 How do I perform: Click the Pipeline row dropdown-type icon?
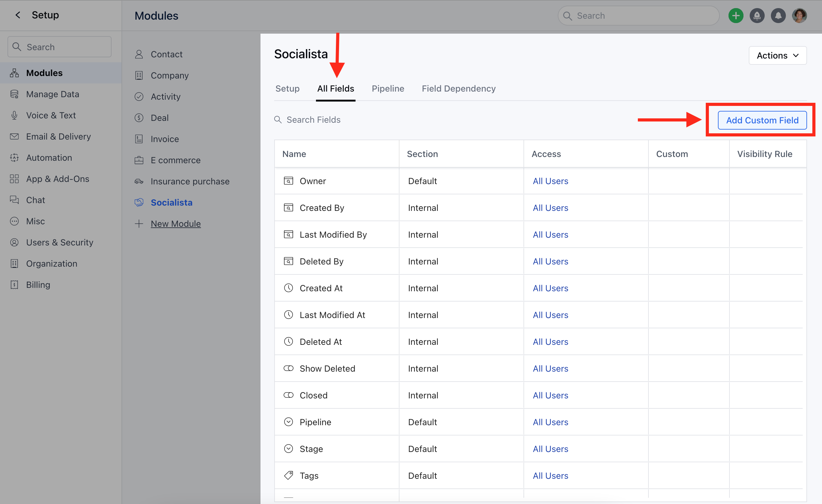pos(288,422)
